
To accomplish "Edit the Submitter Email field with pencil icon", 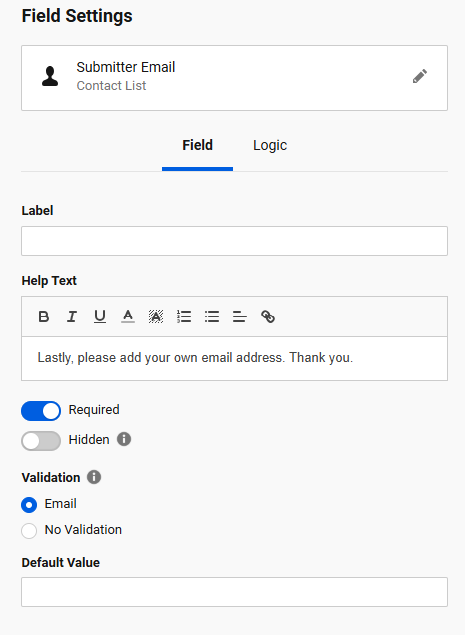I will pos(420,76).
